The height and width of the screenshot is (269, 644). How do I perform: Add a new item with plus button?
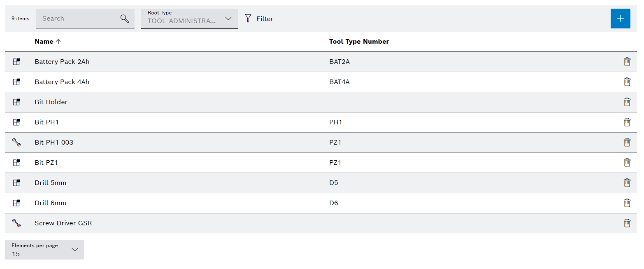pos(621,19)
